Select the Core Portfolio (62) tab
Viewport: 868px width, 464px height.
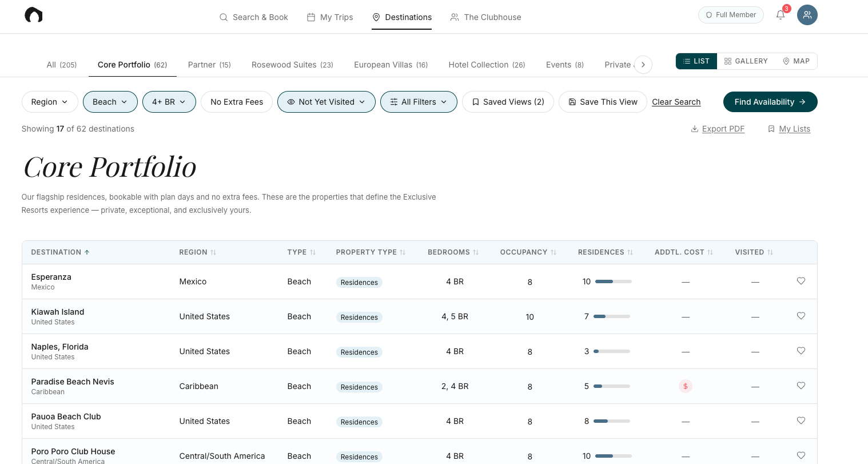tap(133, 65)
